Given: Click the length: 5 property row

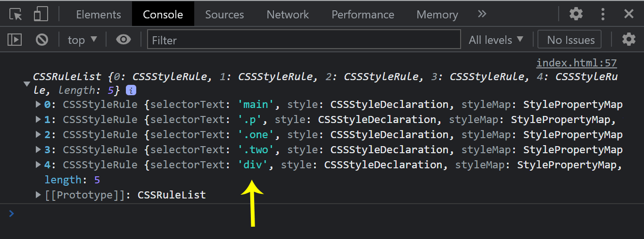Looking at the screenshot, I should point(72,180).
